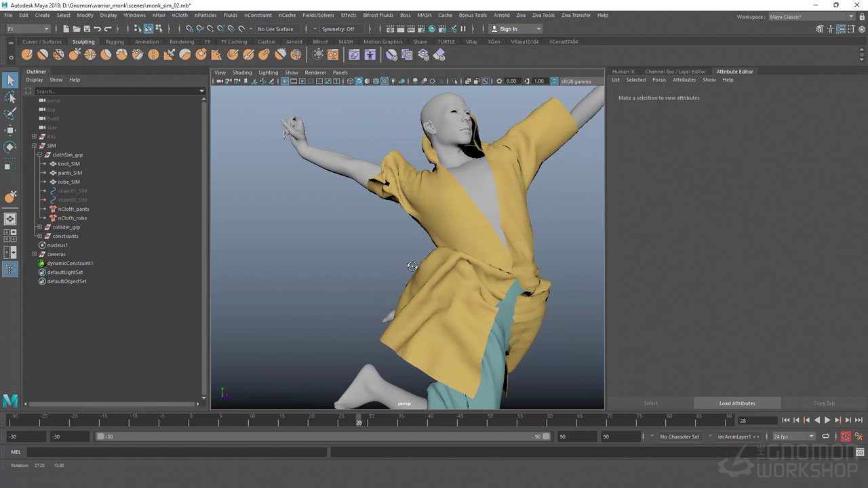Viewport: 868px width, 488px height.
Task: Open the FX menu set dropdown
Action: click(x=28, y=29)
